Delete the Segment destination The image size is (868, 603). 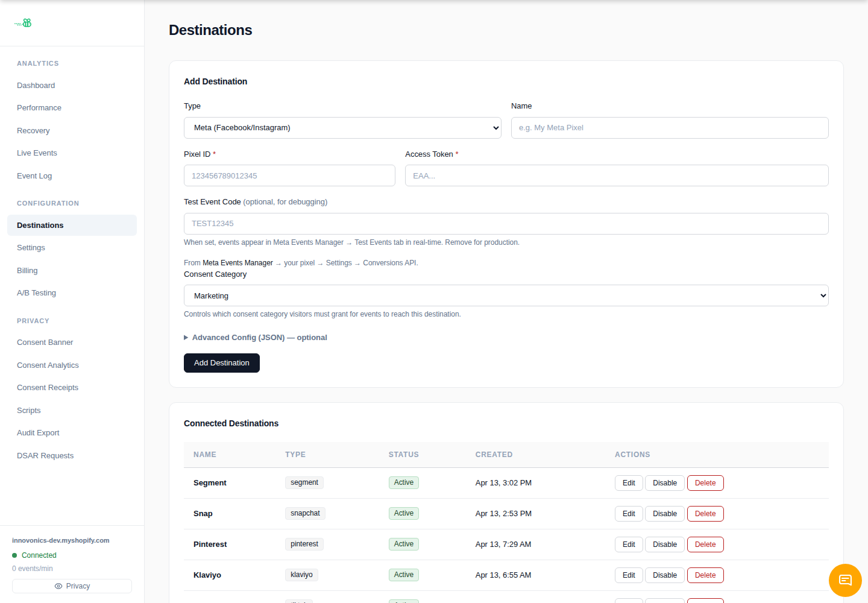pos(705,483)
